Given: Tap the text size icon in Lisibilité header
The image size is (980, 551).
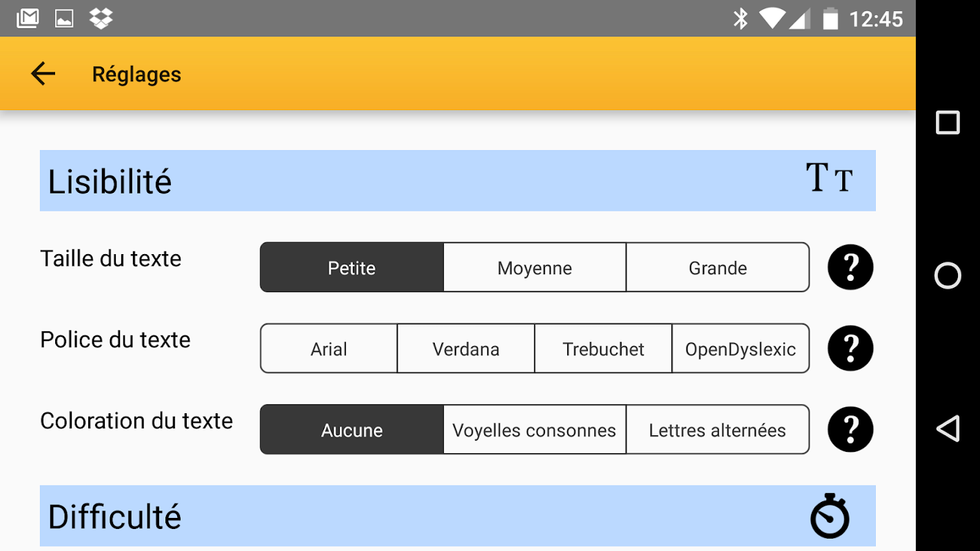Looking at the screenshot, I should tap(829, 178).
